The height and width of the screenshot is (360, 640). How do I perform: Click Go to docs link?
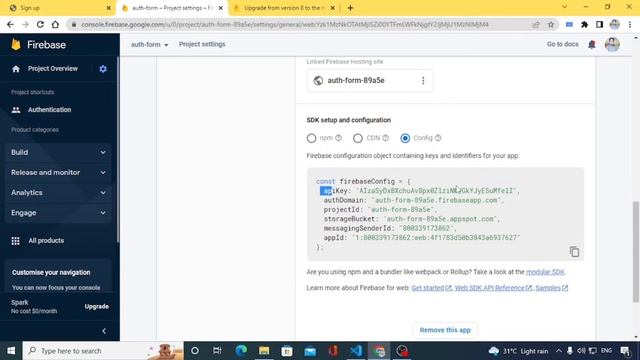(x=562, y=44)
